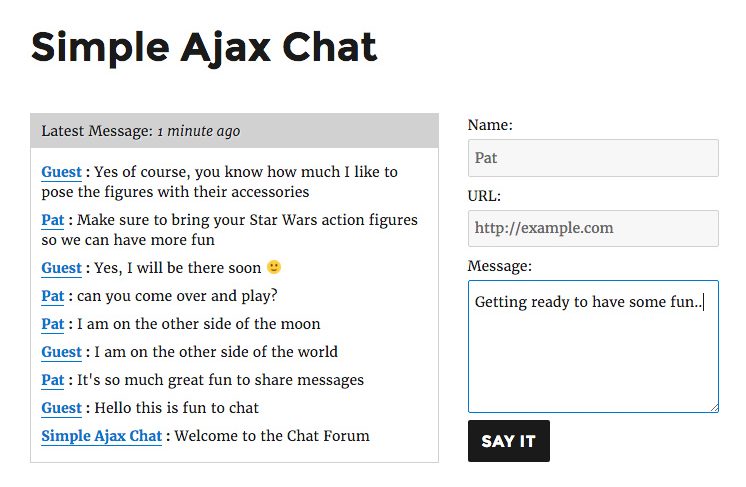Click the smiley face emoji in chat
The width and height of the screenshot is (746, 487).
[x=274, y=268]
